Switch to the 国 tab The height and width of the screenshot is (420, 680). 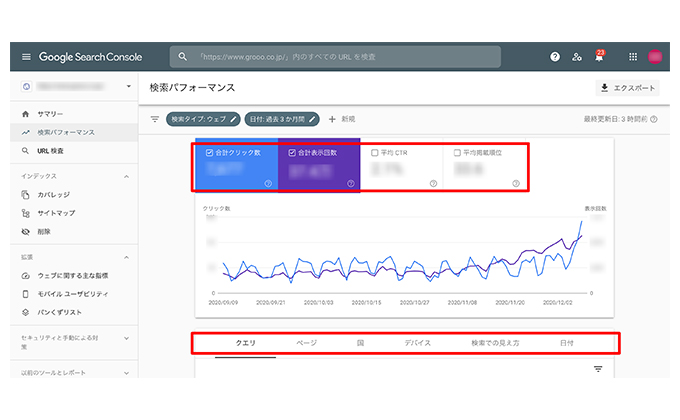coord(360,343)
